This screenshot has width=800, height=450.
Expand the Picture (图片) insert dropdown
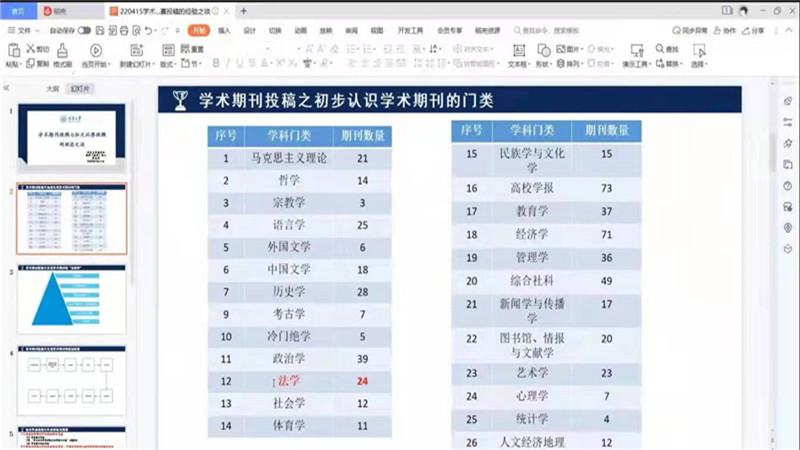point(572,49)
